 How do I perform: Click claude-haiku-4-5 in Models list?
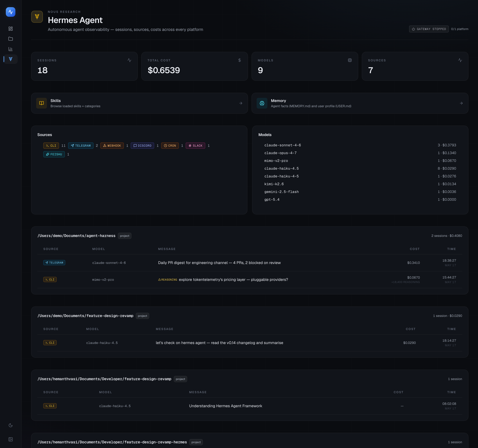coord(282,176)
